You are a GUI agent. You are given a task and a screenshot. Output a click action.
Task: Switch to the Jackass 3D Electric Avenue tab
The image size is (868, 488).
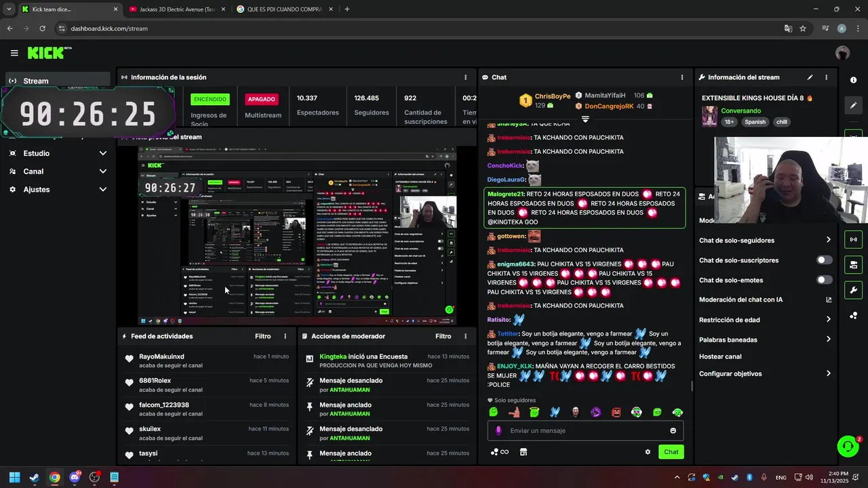point(176,9)
